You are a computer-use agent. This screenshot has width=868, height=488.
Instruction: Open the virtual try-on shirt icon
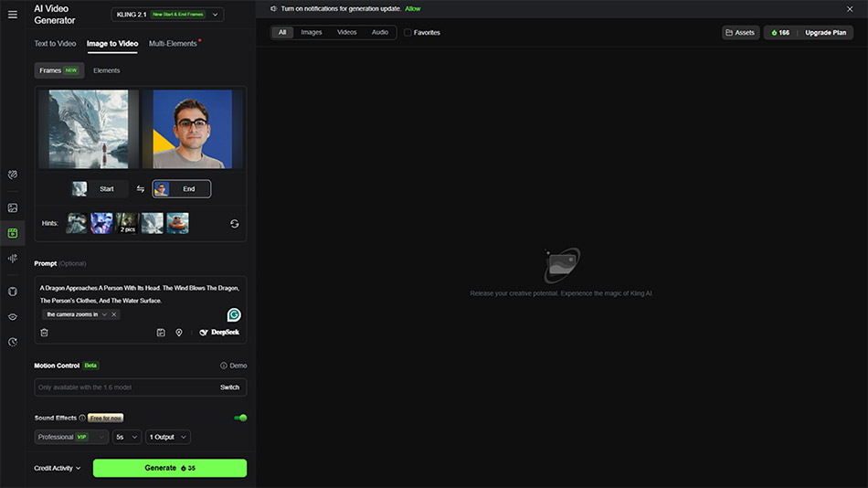tap(12, 292)
